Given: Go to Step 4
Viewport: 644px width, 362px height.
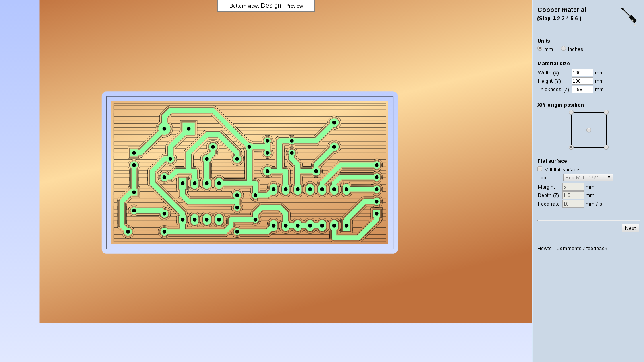Looking at the screenshot, I should click(568, 19).
